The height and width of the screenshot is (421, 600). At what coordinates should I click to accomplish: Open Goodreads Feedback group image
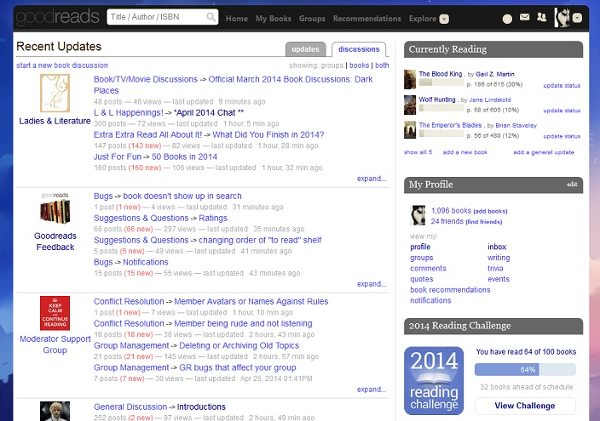pyautogui.click(x=54, y=212)
